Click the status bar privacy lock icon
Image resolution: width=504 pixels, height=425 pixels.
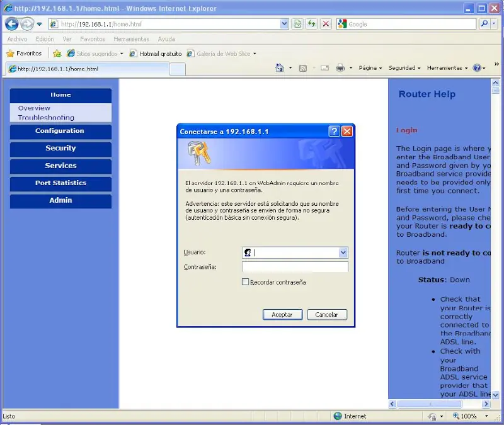point(432,416)
